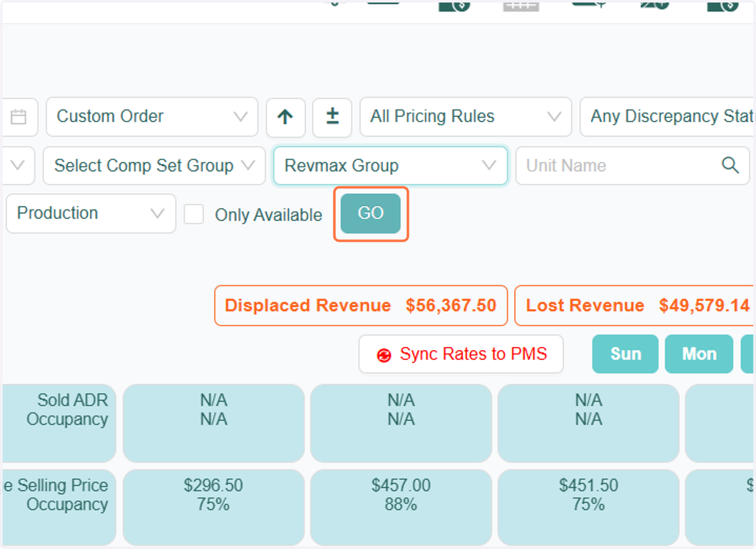Open the cut-off dropdown left of Comp Set Group

click(x=18, y=166)
